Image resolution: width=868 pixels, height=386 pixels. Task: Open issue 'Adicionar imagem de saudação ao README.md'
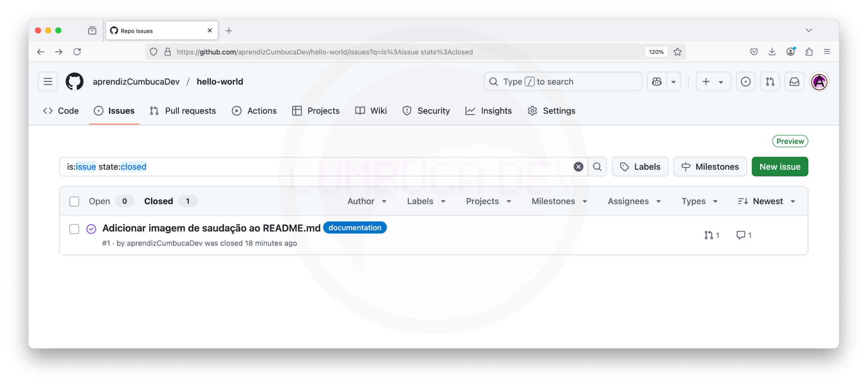(211, 228)
